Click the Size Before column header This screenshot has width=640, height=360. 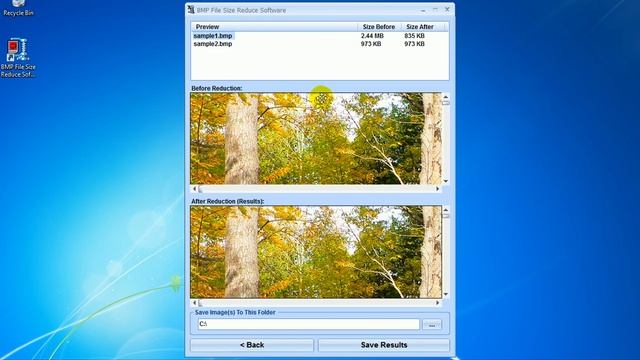pyautogui.click(x=379, y=27)
